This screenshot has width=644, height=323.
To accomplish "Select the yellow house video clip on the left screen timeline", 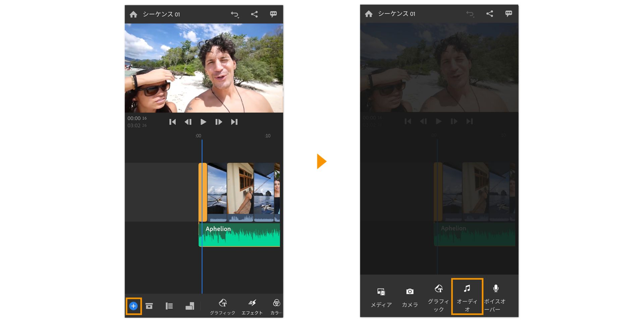I will (240, 192).
